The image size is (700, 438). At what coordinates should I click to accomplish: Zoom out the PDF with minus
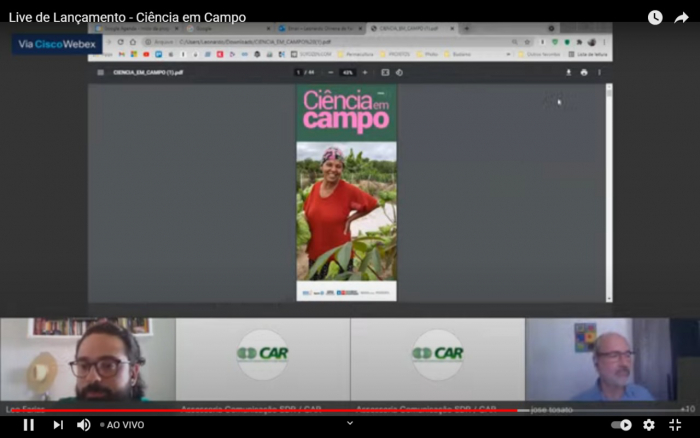point(330,72)
